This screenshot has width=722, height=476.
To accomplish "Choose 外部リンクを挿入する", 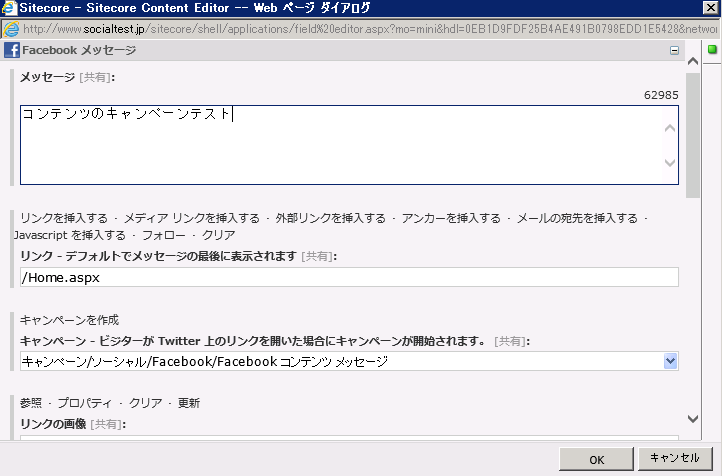I will (330, 218).
